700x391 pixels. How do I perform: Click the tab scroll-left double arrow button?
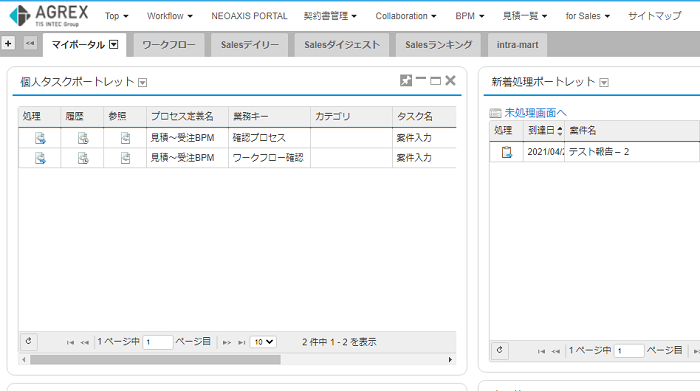point(30,43)
